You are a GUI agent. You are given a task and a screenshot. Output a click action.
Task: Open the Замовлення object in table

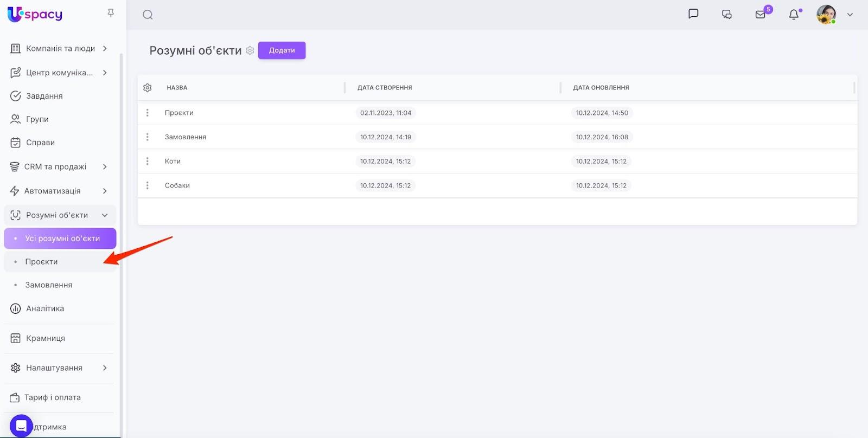[186, 137]
